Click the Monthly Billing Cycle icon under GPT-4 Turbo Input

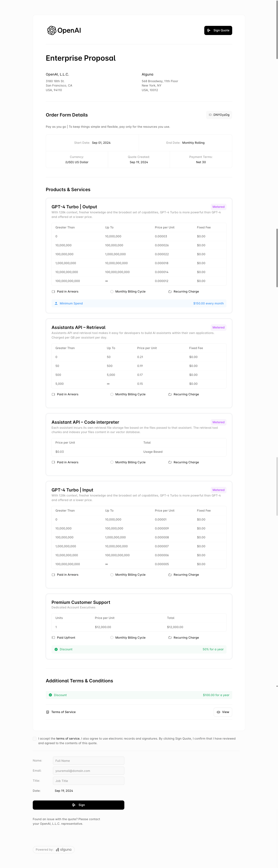coord(112,575)
